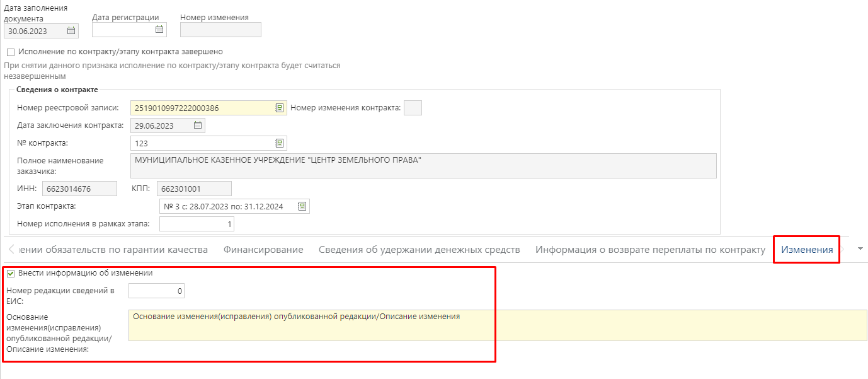Click the 'Этап контракта' field

228,206
